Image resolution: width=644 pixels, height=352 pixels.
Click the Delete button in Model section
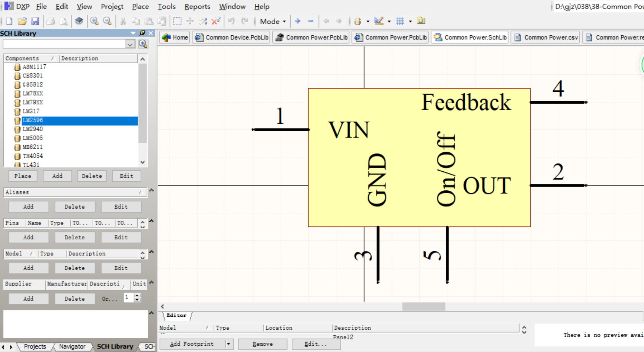coord(74,268)
